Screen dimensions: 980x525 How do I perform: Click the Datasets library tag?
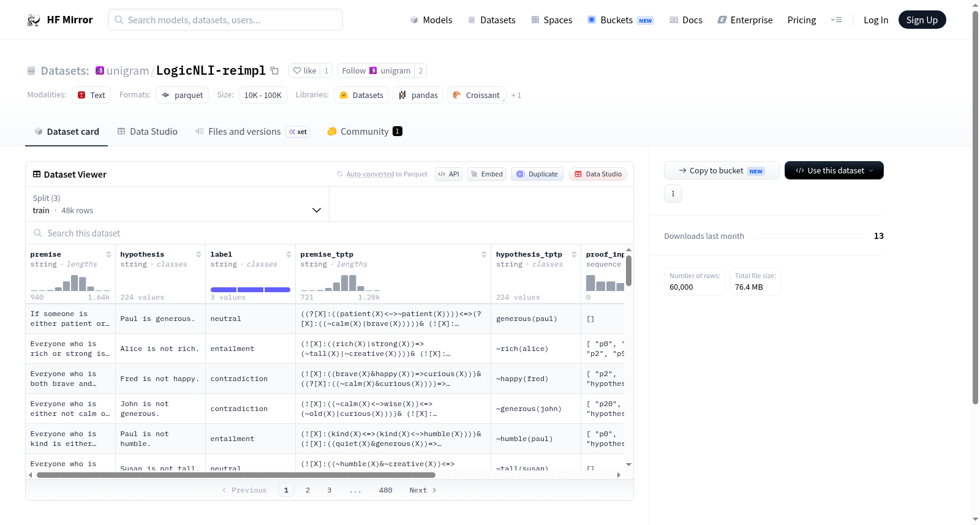pos(361,95)
